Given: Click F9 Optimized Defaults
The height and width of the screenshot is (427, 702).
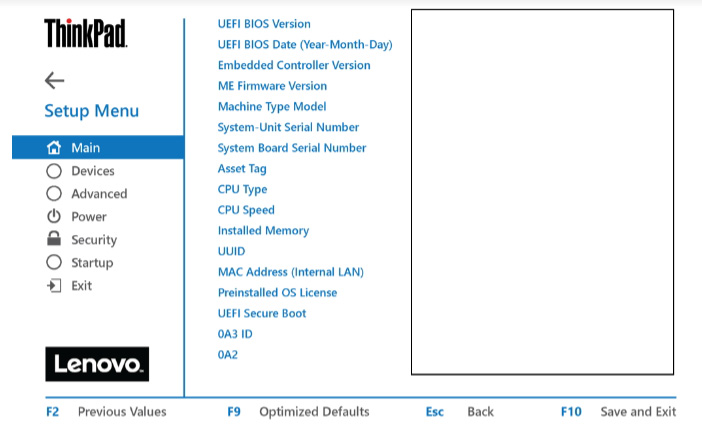Looking at the screenshot, I should 298,412.
